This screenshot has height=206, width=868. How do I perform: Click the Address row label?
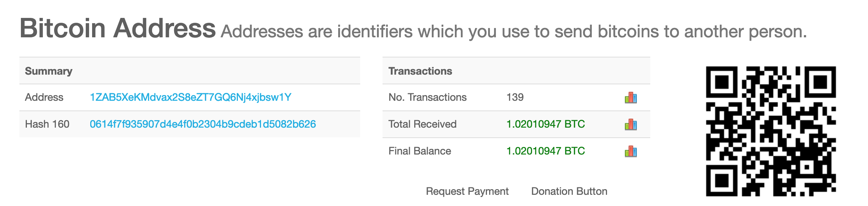point(44,97)
